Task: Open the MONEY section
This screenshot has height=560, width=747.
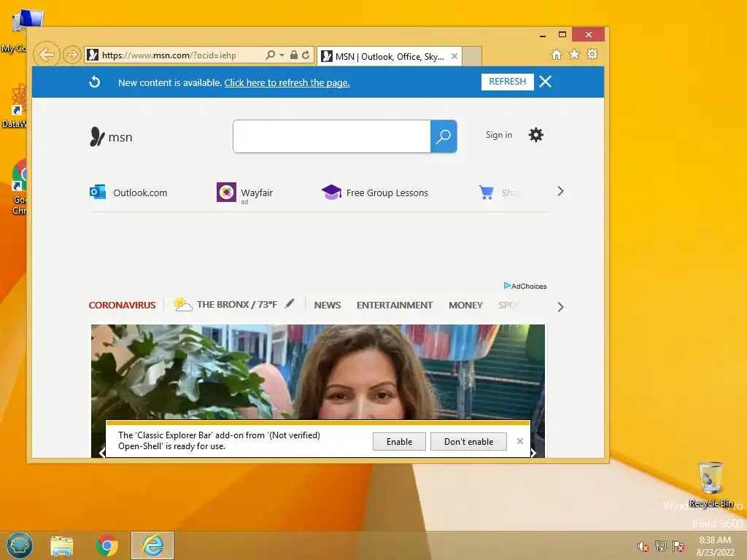Action: pyautogui.click(x=465, y=306)
